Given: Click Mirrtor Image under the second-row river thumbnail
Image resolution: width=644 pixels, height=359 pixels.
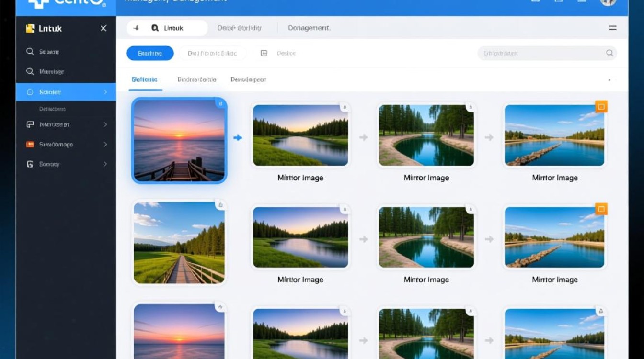Looking at the screenshot, I should tap(300, 280).
